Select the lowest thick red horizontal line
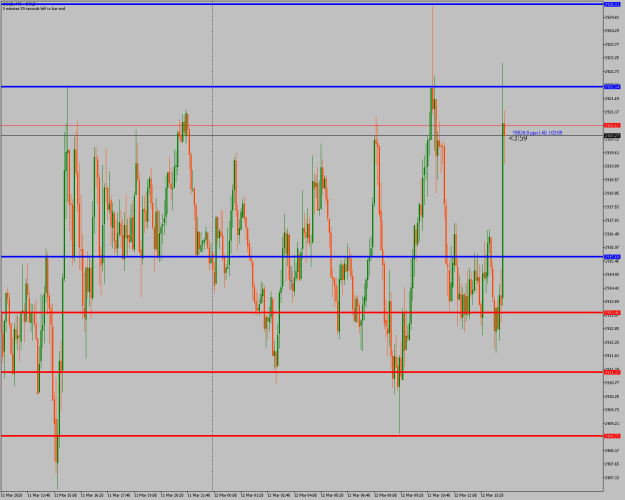This screenshot has width=625, height=500. [302, 436]
